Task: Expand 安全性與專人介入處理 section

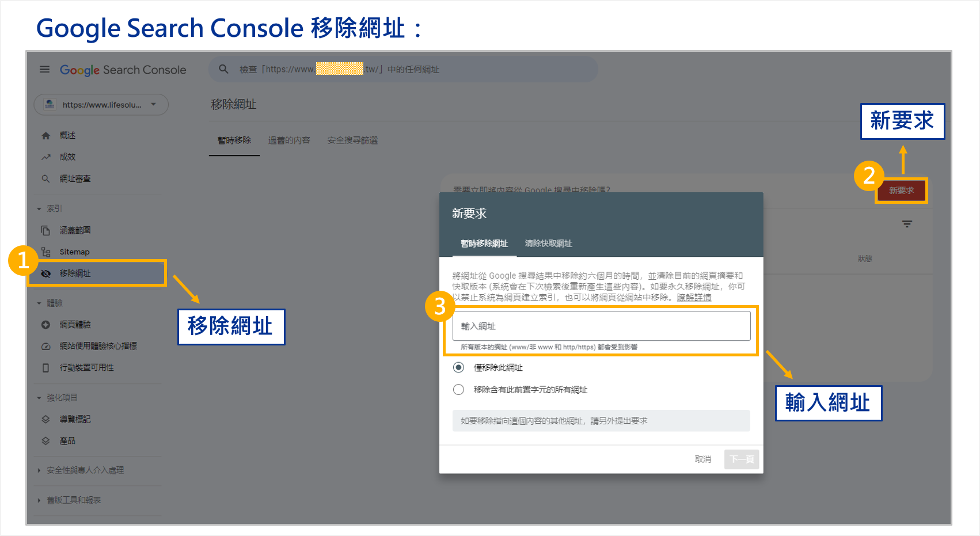Action: (x=39, y=470)
